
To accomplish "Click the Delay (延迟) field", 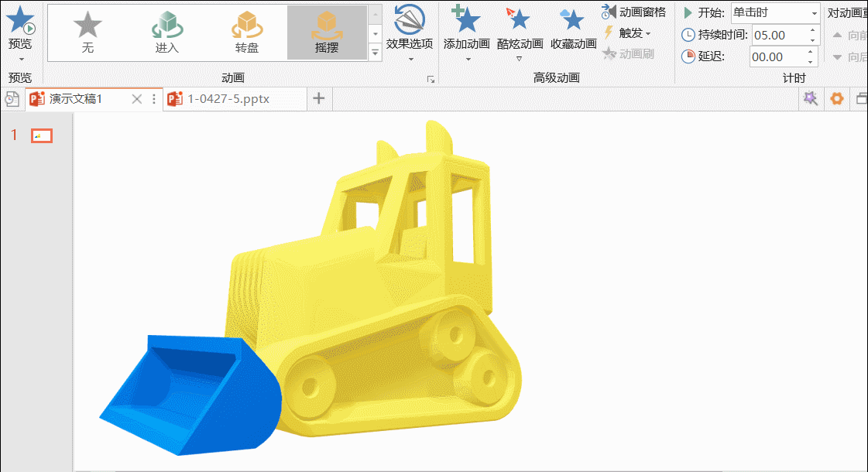I will click(777, 57).
